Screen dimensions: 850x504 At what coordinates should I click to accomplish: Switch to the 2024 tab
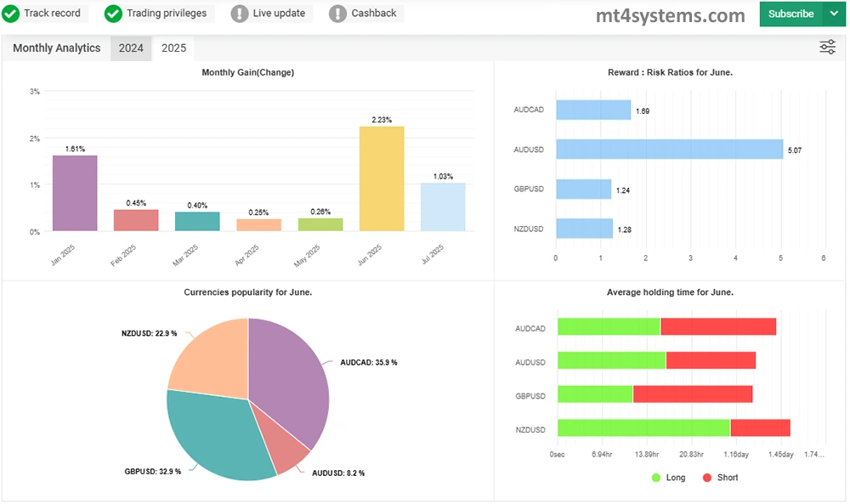click(130, 48)
